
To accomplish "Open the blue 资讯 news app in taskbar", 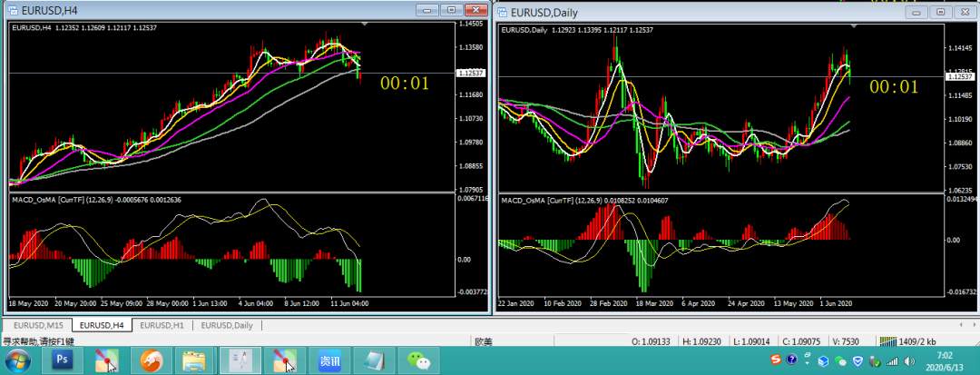I will tap(330, 360).
